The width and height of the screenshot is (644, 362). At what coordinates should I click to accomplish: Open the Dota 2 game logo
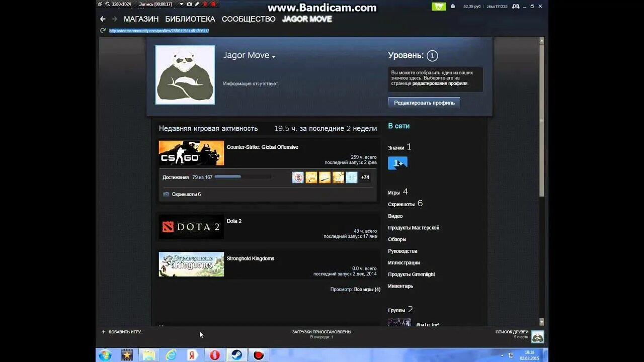191,227
